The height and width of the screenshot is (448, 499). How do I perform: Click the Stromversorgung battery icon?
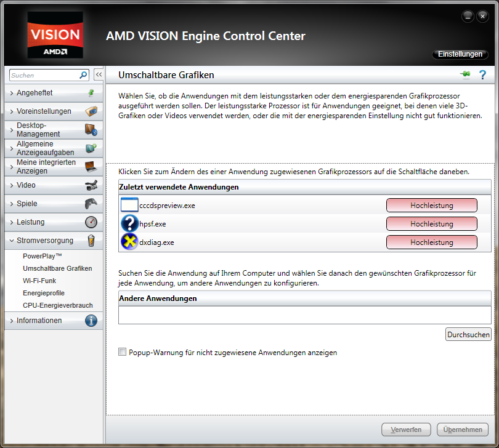91,240
